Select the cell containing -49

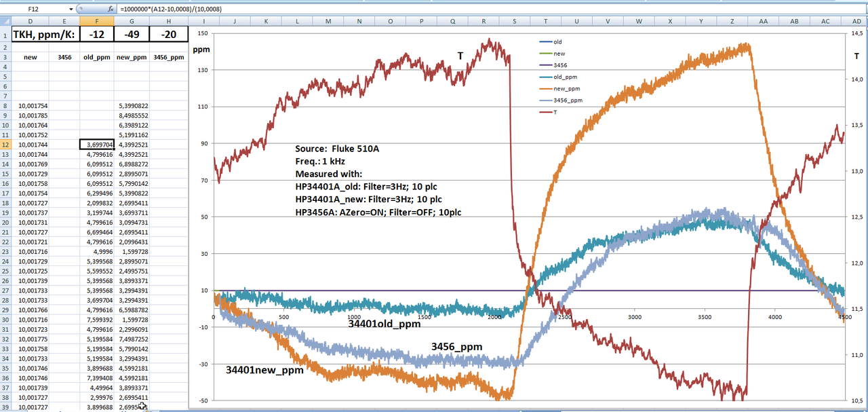pyautogui.click(x=132, y=35)
